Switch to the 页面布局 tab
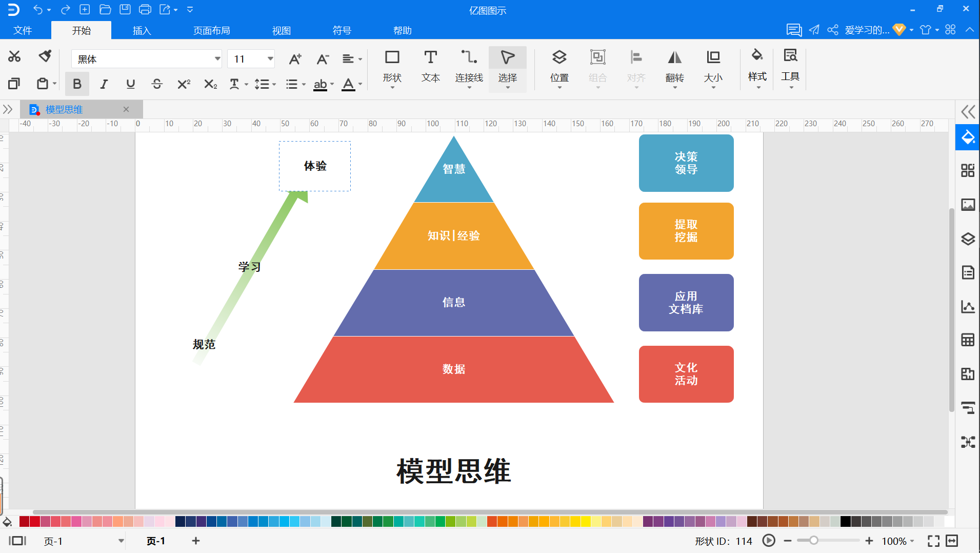The height and width of the screenshot is (553, 980). pyautogui.click(x=212, y=30)
